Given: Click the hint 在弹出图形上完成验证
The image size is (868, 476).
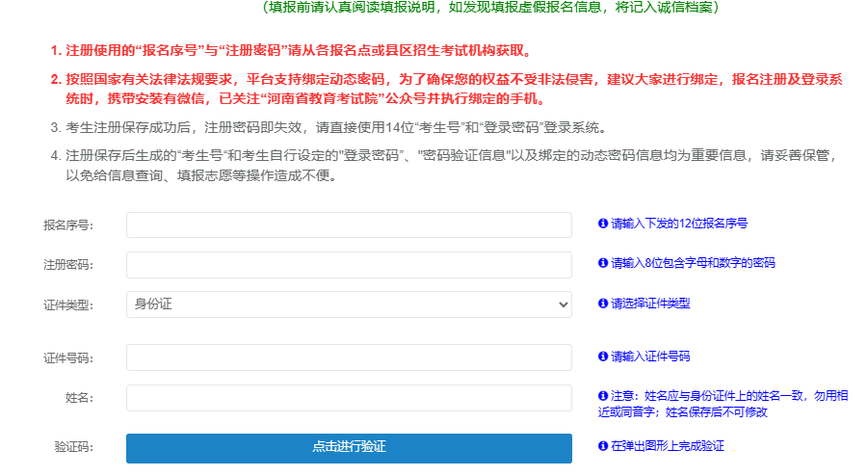Looking at the screenshot, I should click(x=667, y=445).
